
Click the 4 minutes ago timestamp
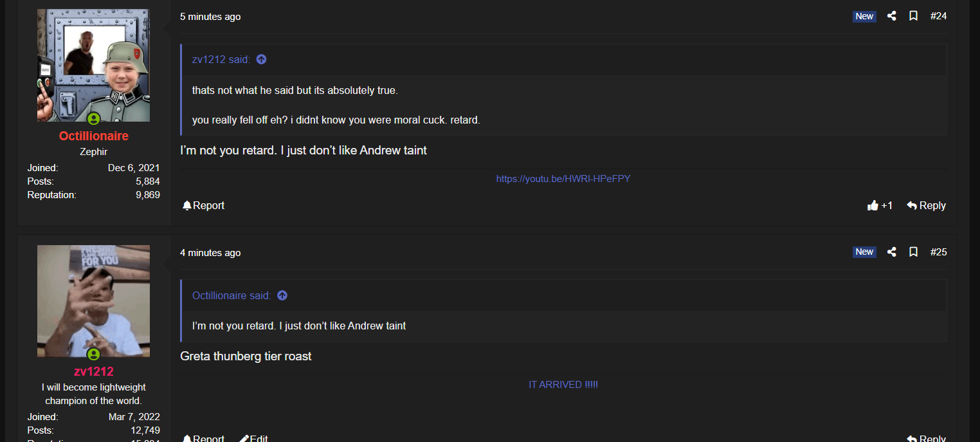(x=210, y=253)
